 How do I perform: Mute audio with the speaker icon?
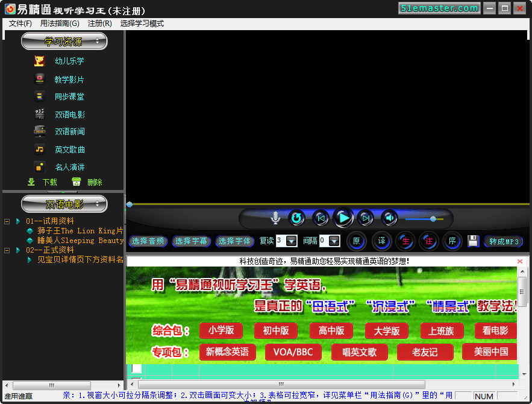pos(389,218)
